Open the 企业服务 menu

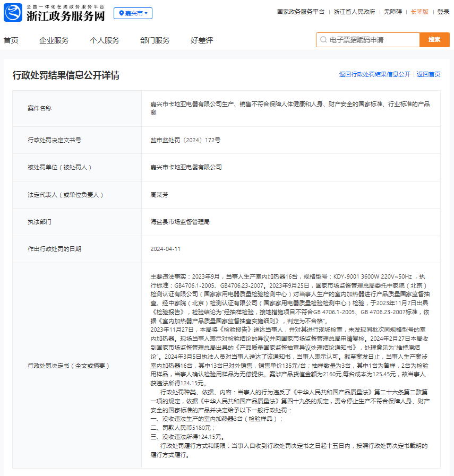coord(54,40)
